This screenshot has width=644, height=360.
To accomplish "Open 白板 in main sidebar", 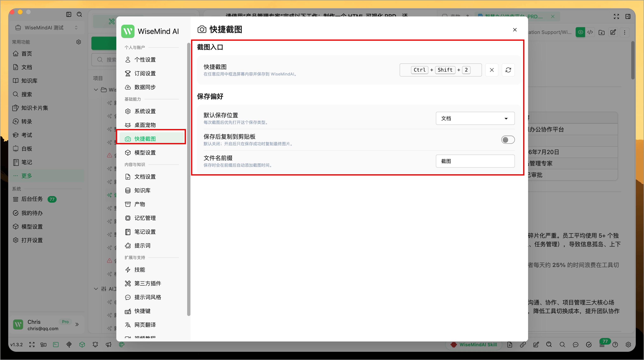I will 47,149.
